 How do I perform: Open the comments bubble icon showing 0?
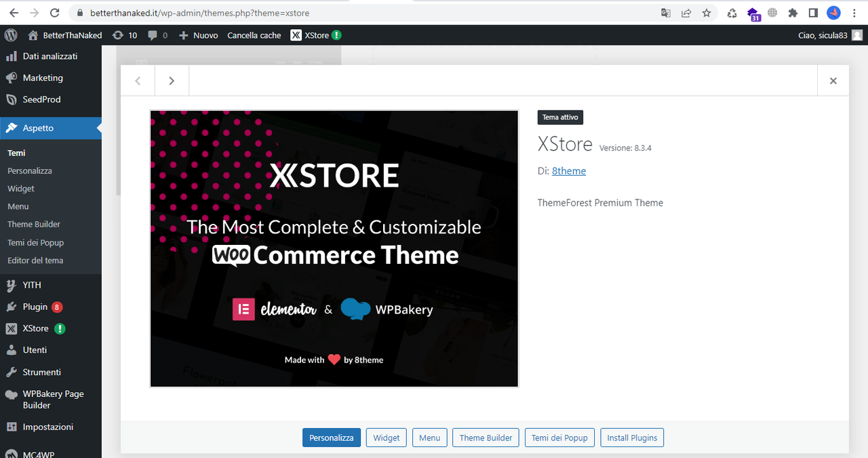tap(157, 35)
